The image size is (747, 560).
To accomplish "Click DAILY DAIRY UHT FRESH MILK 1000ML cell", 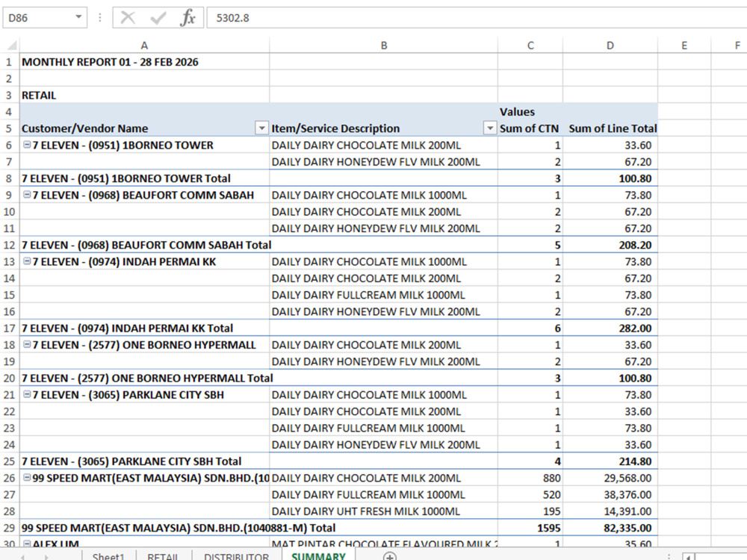I will pyautogui.click(x=384, y=511).
